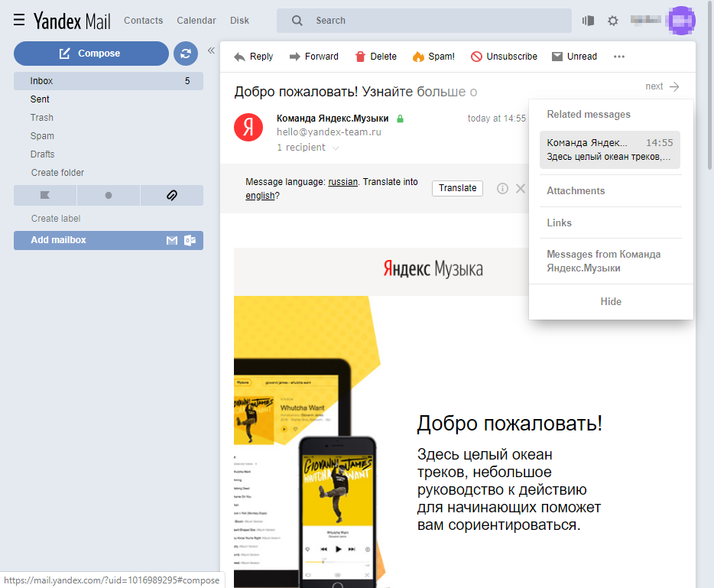
Task: Click the Translate button
Action: [457, 188]
